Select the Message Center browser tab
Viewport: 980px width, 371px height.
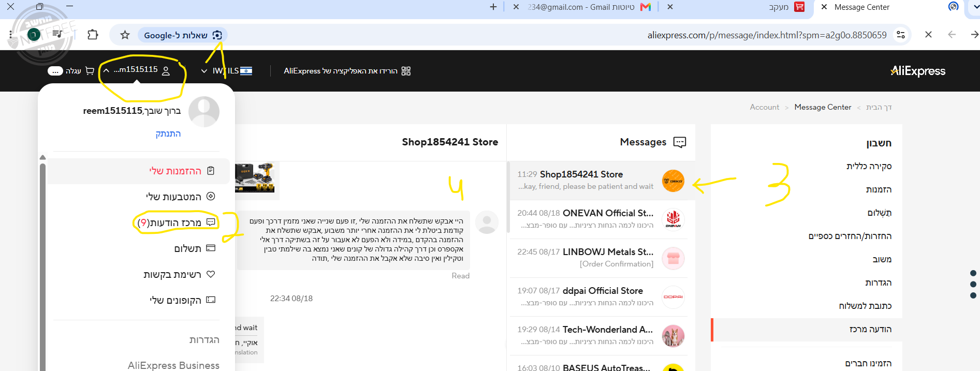coord(862,7)
